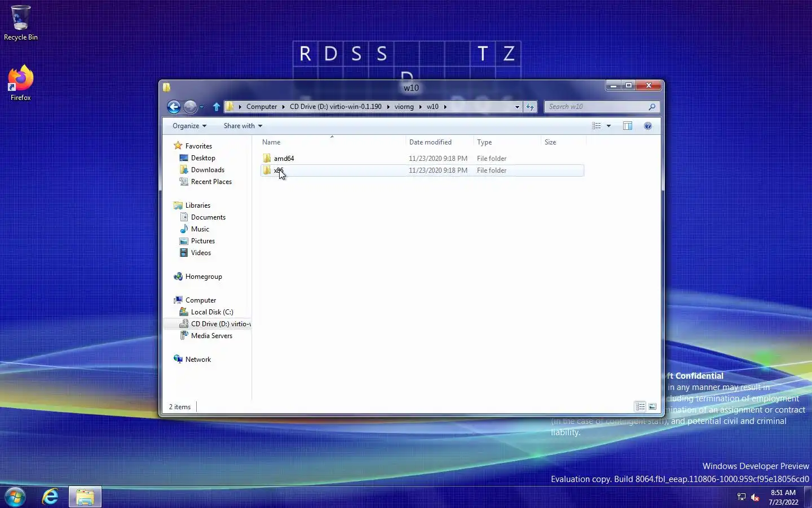Viewport: 812px width, 508px height.
Task: Expand the breadcrumb arrow after viorng
Action: pyautogui.click(x=420, y=107)
